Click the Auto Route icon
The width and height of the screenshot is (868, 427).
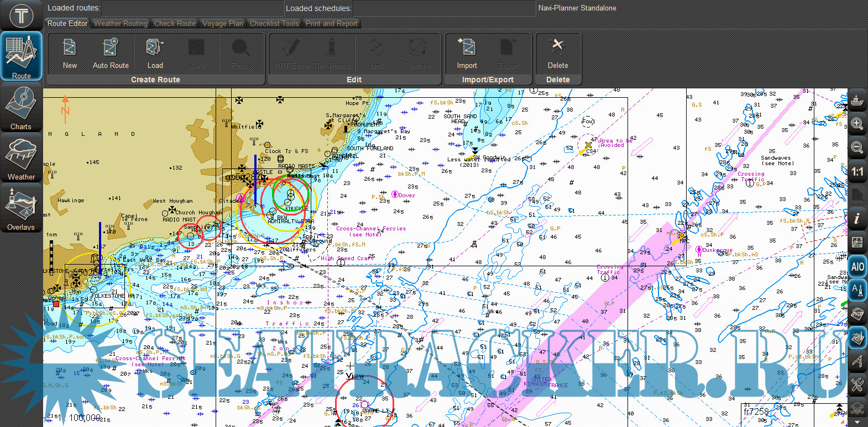tap(111, 53)
